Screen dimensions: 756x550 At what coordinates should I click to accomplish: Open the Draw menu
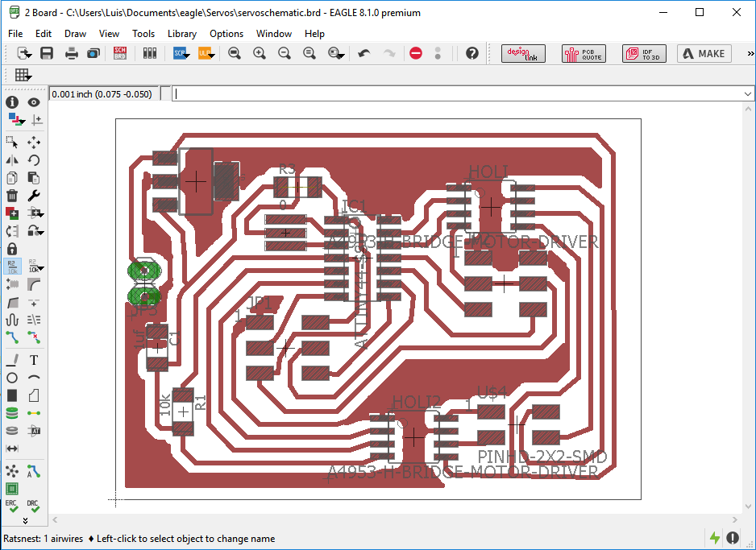pos(75,34)
